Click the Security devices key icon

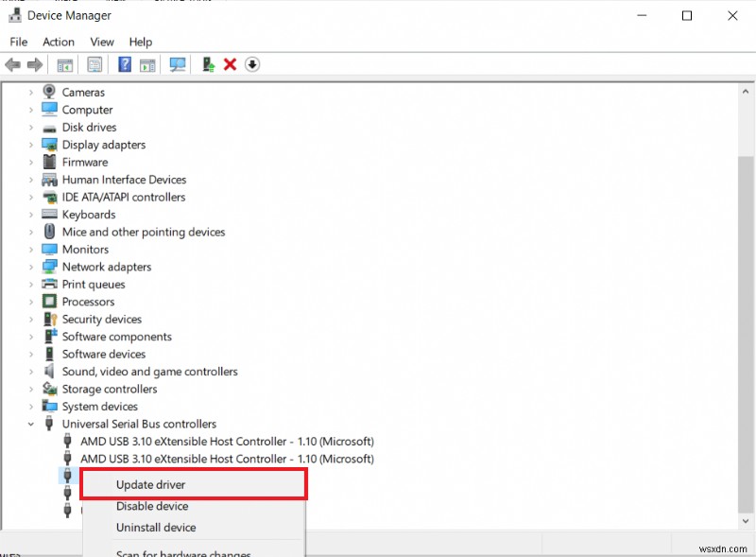pyautogui.click(x=50, y=319)
